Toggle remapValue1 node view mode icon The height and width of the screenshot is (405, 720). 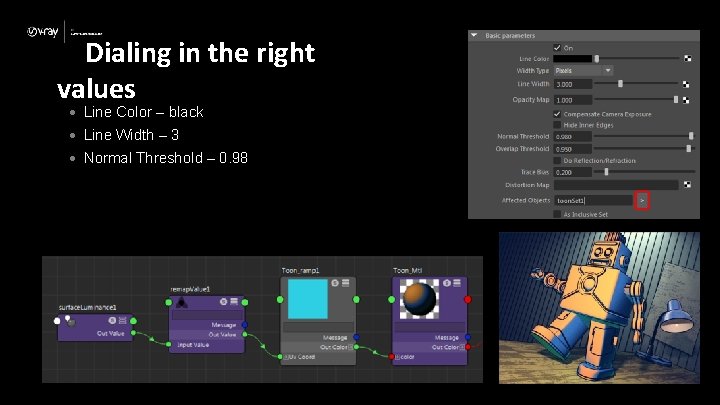point(234,302)
